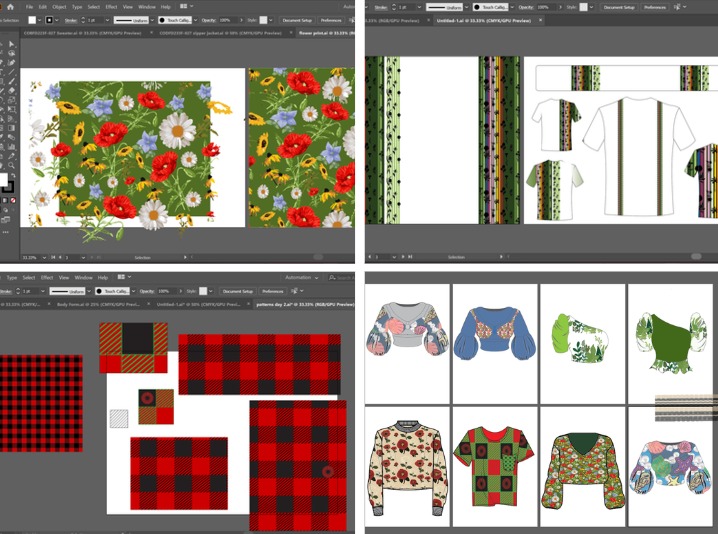Open the 33.33% zoom level dropdown
Screen dimensions: 718x534
click(x=42, y=256)
